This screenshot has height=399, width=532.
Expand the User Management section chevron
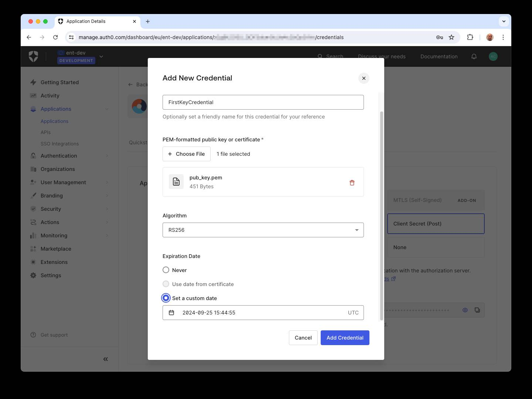107,182
